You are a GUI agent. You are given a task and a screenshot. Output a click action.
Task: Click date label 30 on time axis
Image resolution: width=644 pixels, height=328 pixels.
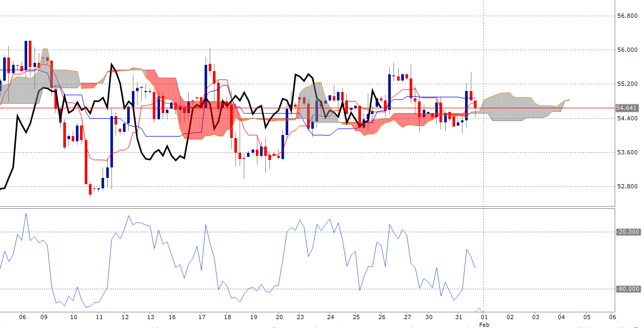pyautogui.click(x=429, y=317)
